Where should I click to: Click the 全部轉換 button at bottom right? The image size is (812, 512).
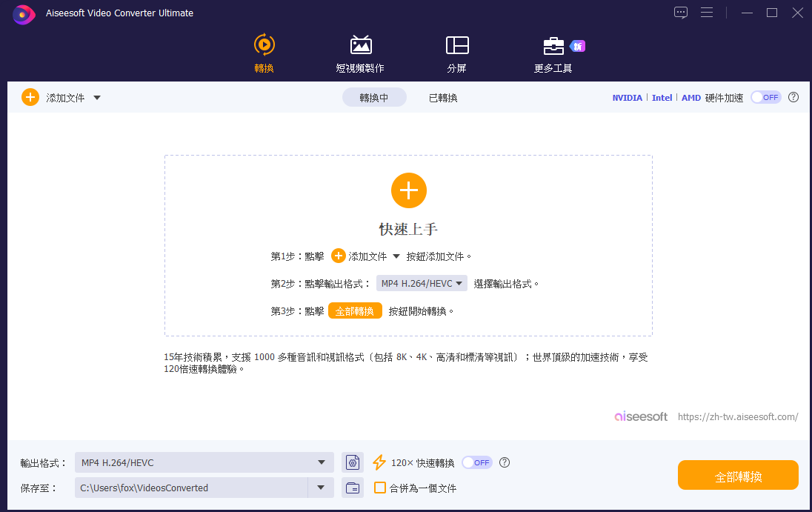pyautogui.click(x=738, y=476)
